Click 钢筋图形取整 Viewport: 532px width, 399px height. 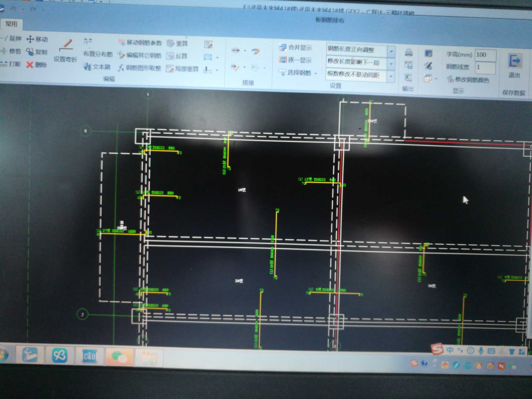pos(139,68)
